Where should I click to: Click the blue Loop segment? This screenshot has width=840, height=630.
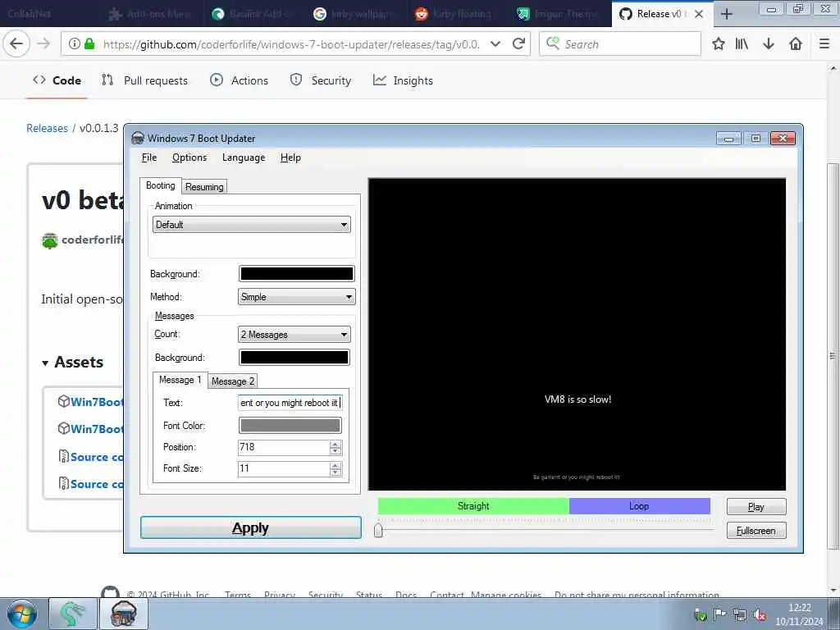pos(640,505)
